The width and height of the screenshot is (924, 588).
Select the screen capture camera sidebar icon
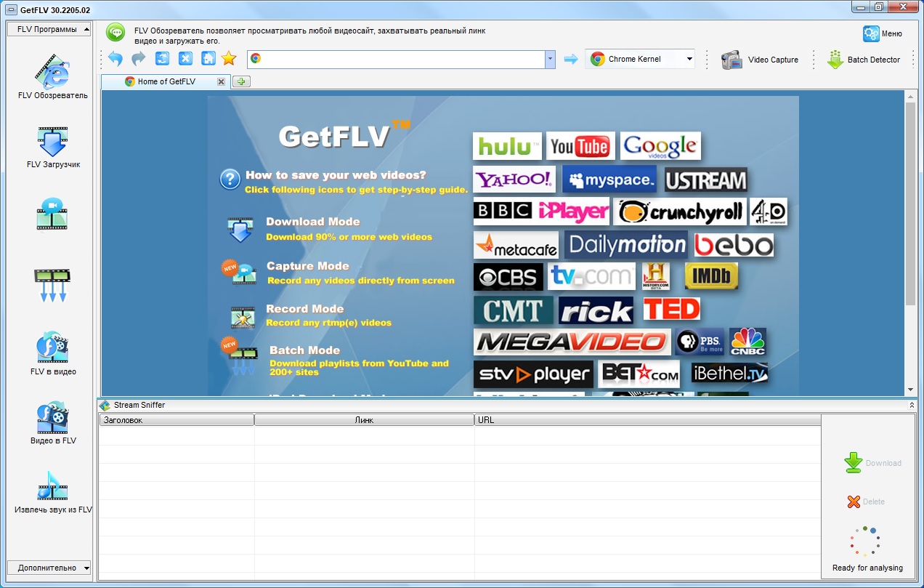click(x=52, y=214)
